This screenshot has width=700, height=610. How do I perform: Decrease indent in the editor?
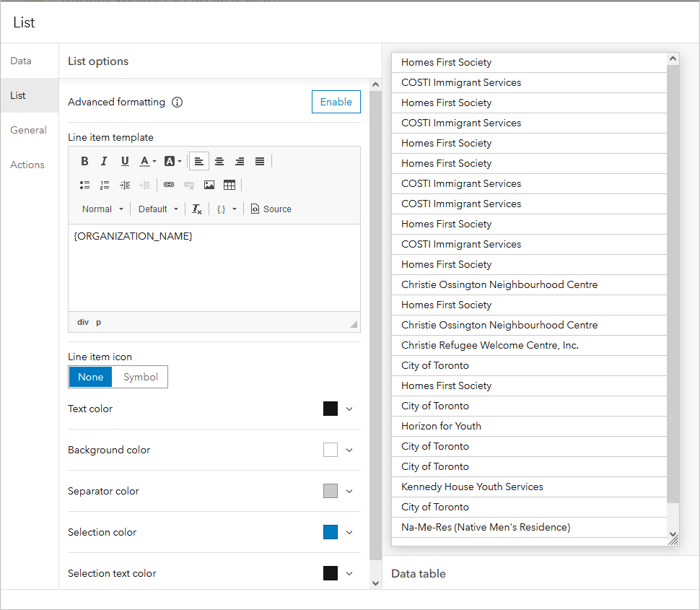(145, 185)
